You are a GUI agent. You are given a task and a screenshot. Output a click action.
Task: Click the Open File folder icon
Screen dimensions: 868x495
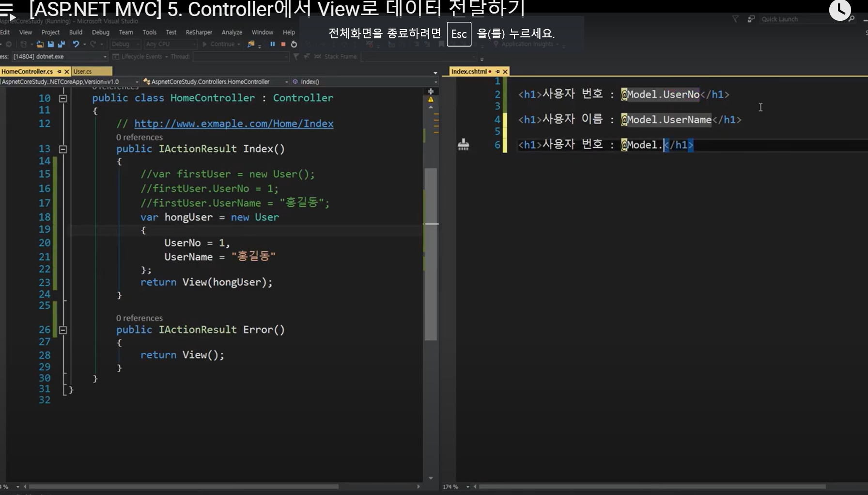click(40, 44)
